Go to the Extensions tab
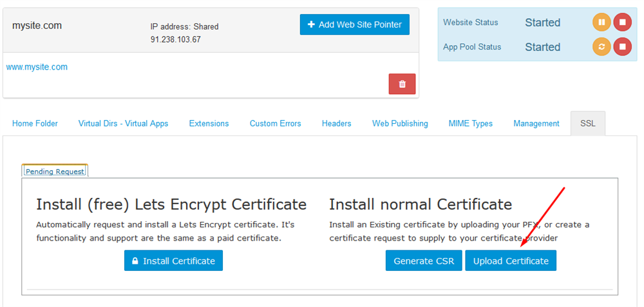644x307 pixels. point(209,123)
